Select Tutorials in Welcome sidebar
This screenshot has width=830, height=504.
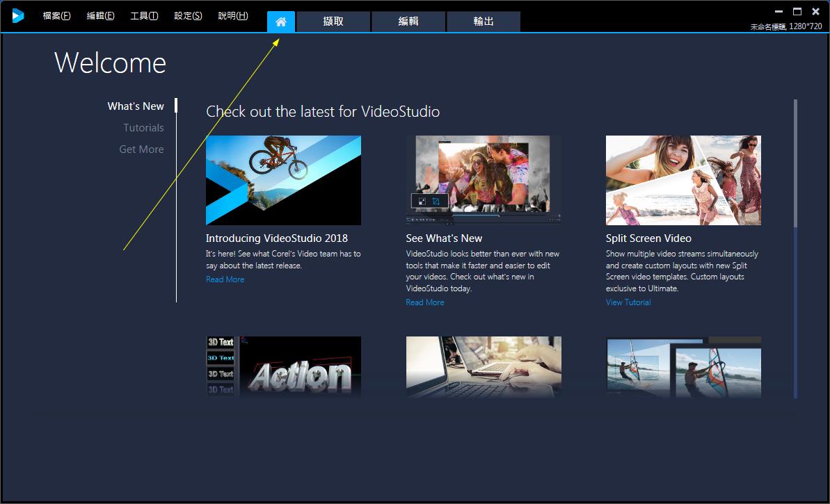point(143,128)
